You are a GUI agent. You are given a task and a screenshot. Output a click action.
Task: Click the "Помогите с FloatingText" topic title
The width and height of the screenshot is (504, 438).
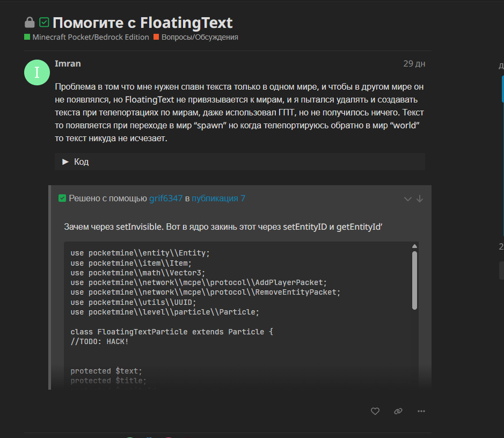coord(143,23)
